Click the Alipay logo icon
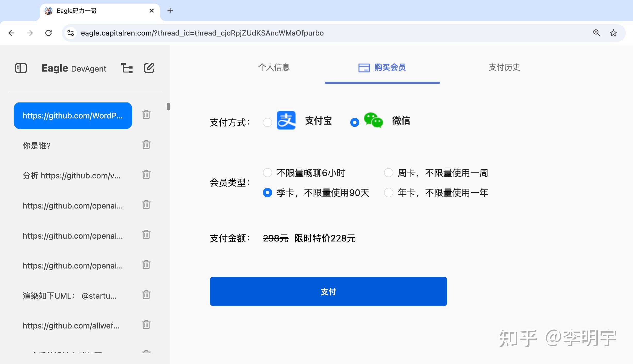This screenshot has width=633, height=364. pyautogui.click(x=286, y=121)
